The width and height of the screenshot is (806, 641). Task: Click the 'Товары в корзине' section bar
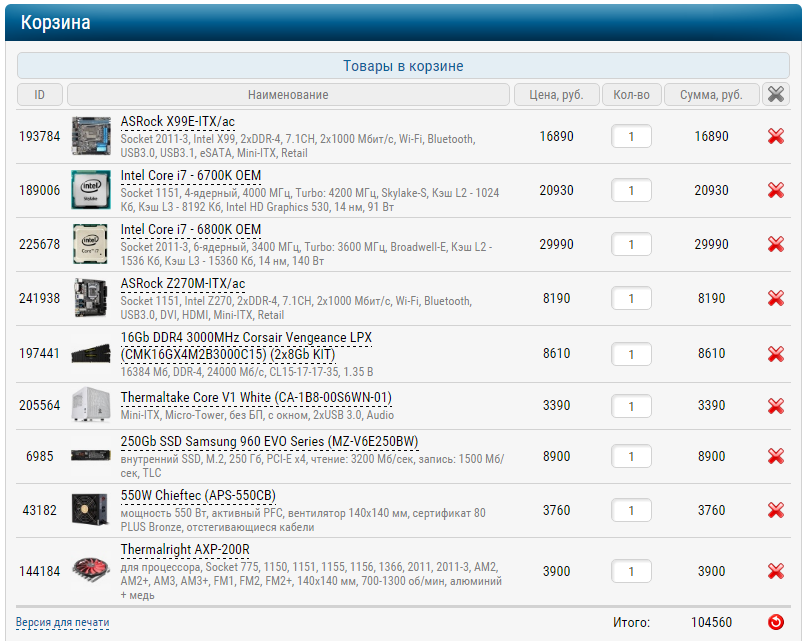click(x=403, y=66)
